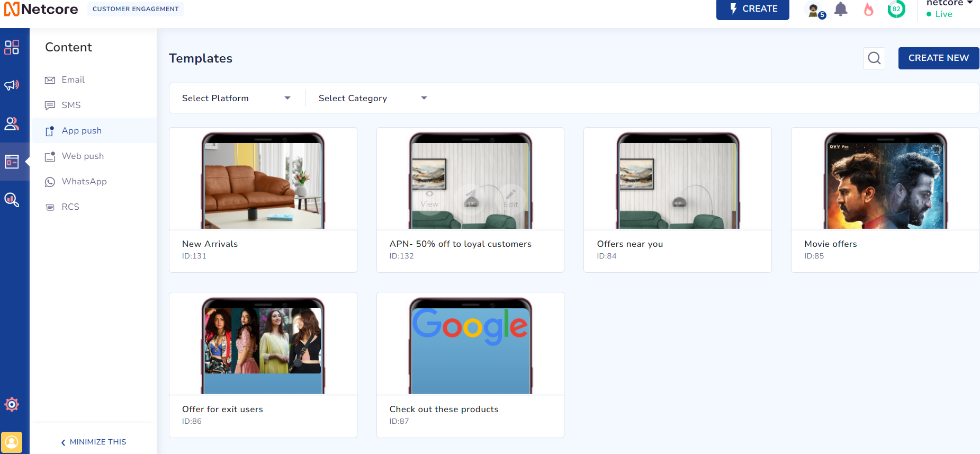Click the WhatsApp icon in Content menu

(50, 182)
